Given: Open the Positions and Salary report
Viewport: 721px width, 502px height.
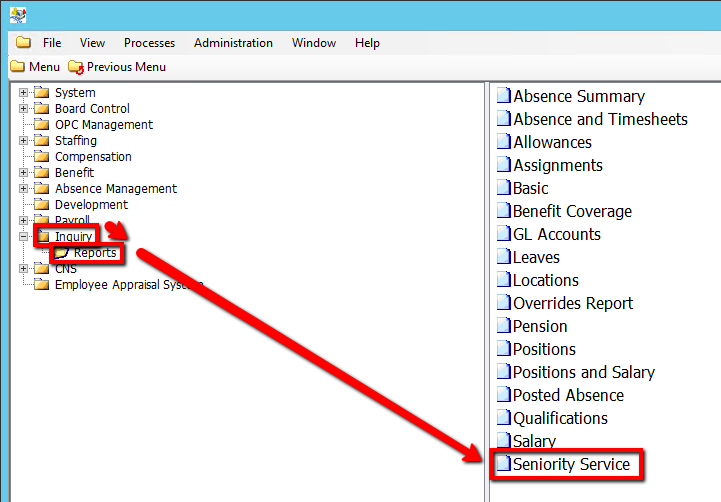Looking at the screenshot, I should pyautogui.click(x=583, y=372).
